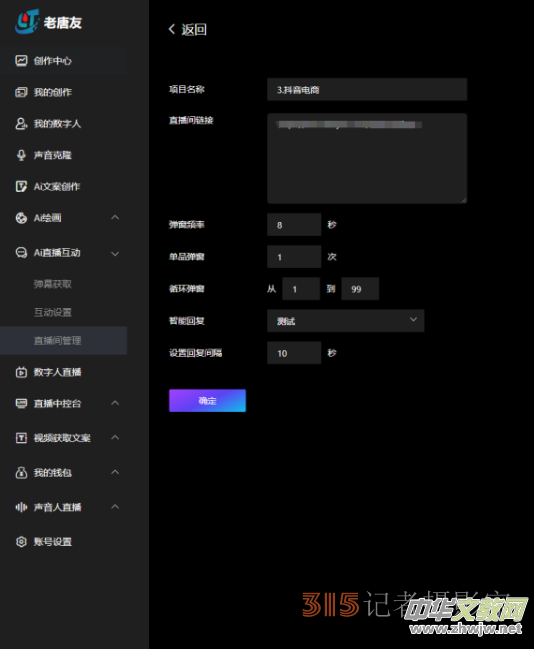Open the 智能回复 dropdown
The image size is (534, 649).
pyautogui.click(x=346, y=320)
